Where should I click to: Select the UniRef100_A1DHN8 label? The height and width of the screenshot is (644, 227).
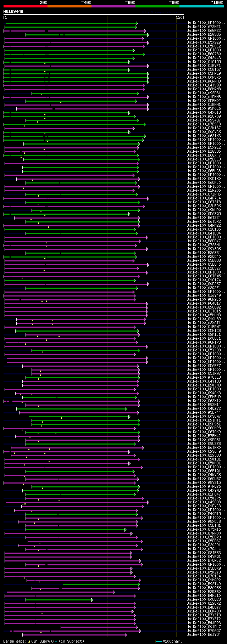pos(204,97)
